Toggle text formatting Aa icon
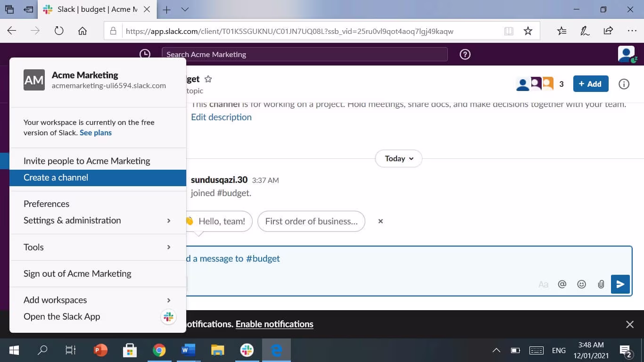 pos(543,284)
